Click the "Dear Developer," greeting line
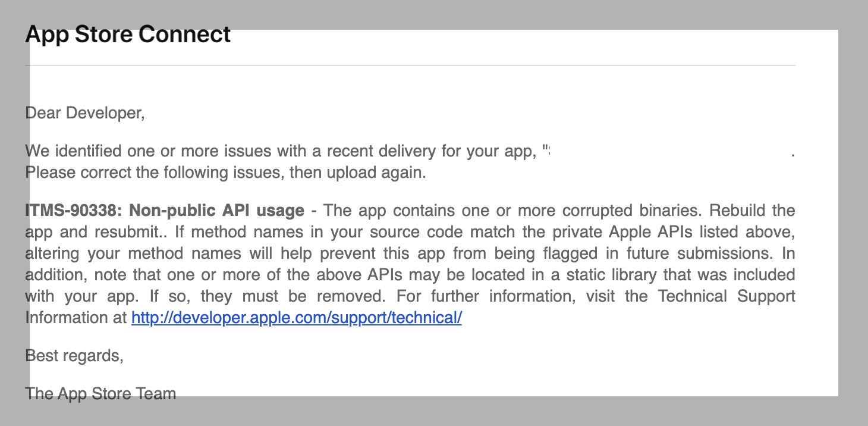This screenshot has height=426, width=868. (x=85, y=112)
